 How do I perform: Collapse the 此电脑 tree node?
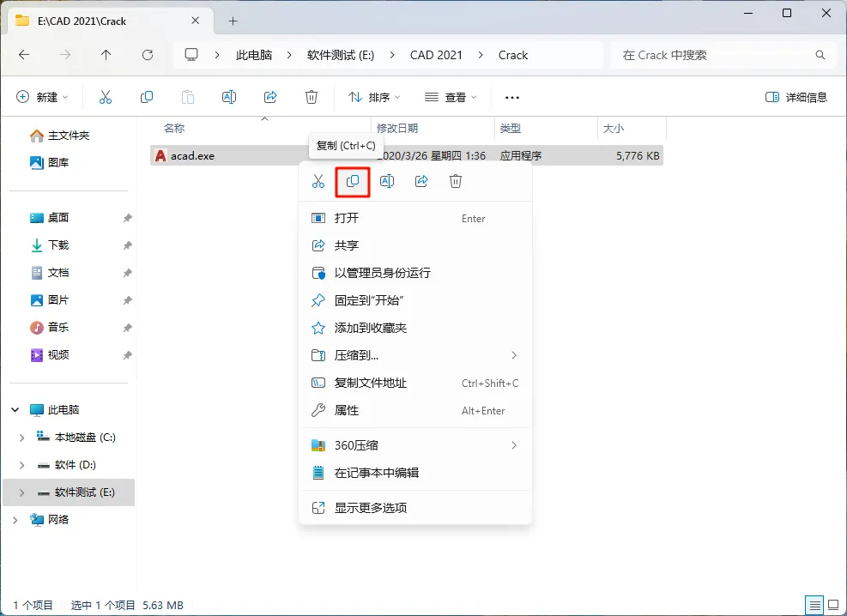pyautogui.click(x=15, y=410)
